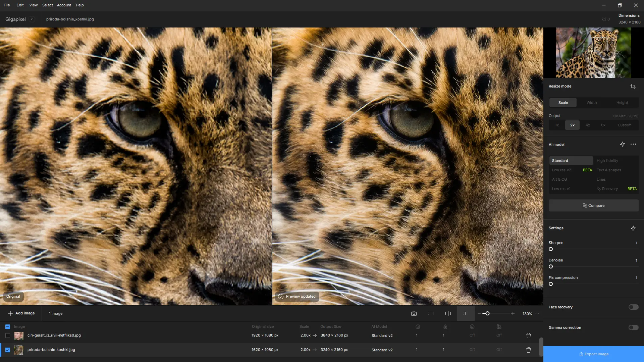Select side-by-side comparison view
Image resolution: width=644 pixels, height=362 pixels.
pyautogui.click(x=466, y=314)
